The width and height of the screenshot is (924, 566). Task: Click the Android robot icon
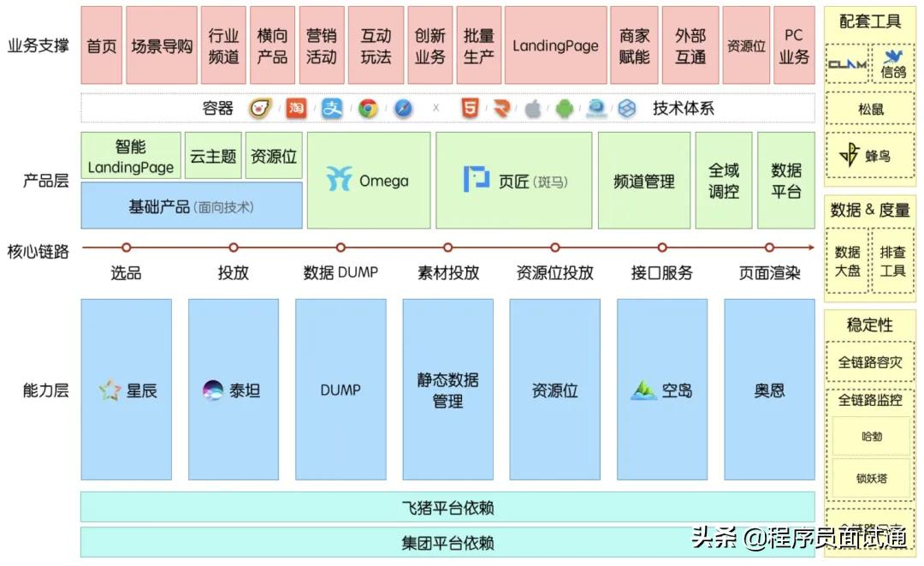pos(564,108)
